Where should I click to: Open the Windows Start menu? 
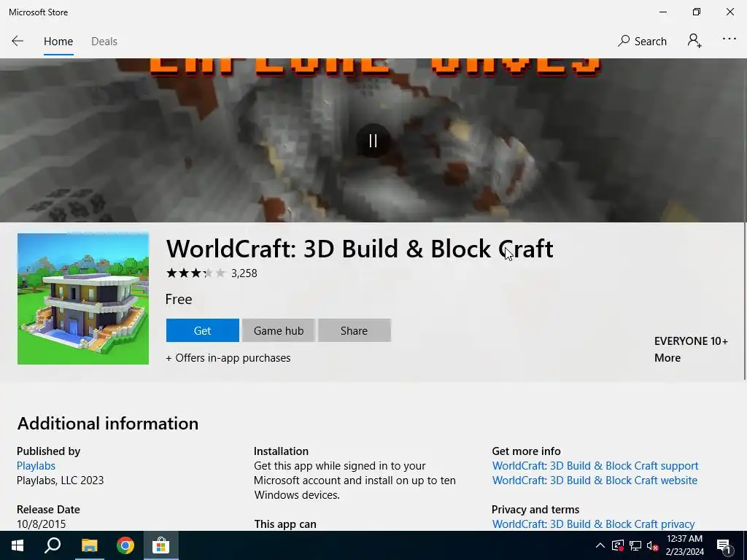coord(18,545)
